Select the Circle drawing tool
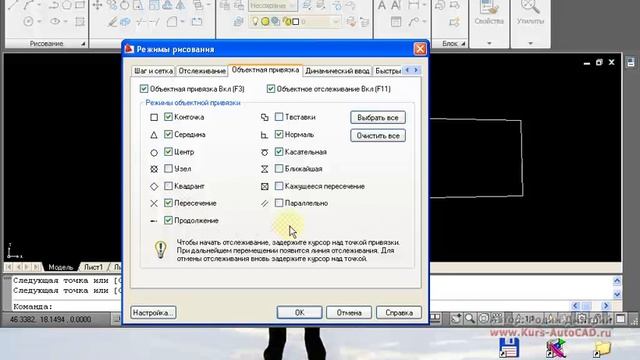 tap(28, 21)
